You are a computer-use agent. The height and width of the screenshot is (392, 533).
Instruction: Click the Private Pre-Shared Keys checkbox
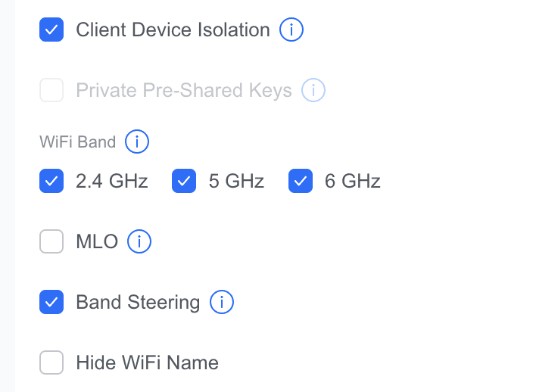[x=51, y=91]
